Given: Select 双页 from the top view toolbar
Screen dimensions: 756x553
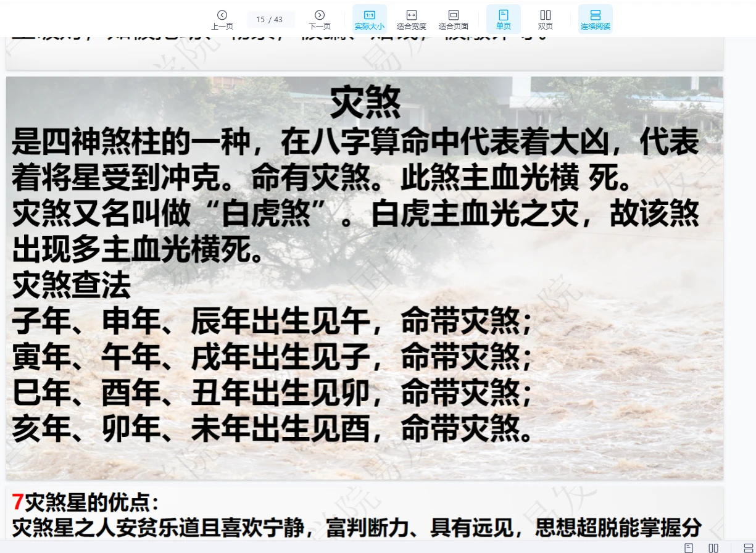Looking at the screenshot, I should (x=545, y=19).
